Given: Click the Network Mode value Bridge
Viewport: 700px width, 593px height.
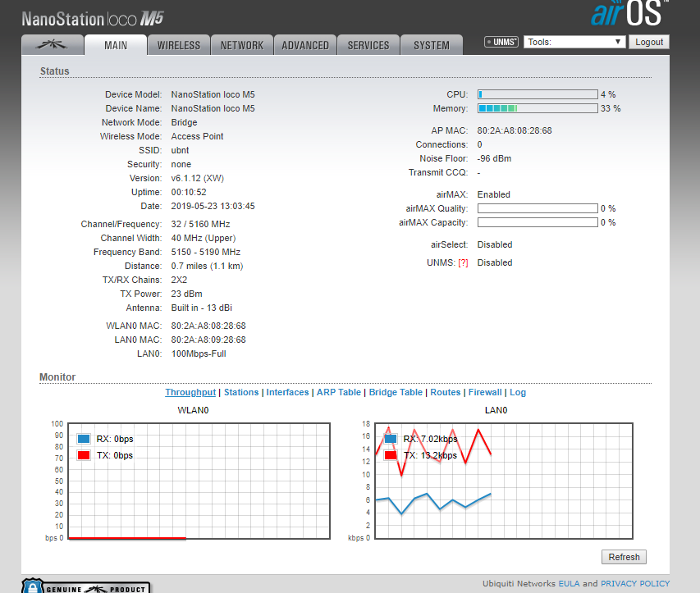Looking at the screenshot, I should 185,123.
